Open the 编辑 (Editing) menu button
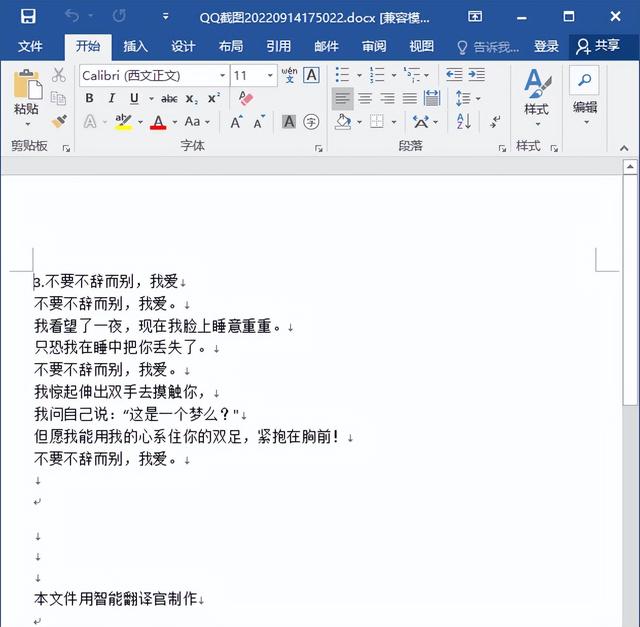 584,96
